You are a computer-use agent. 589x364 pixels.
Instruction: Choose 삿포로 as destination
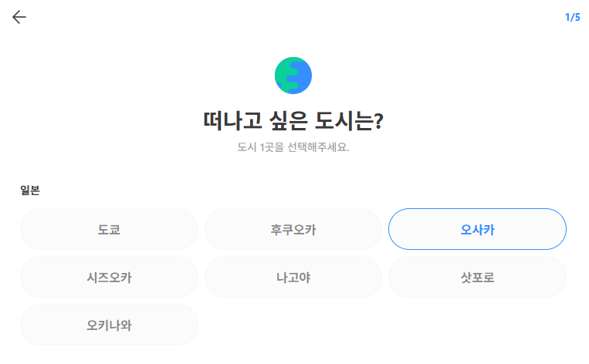coord(477,278)
